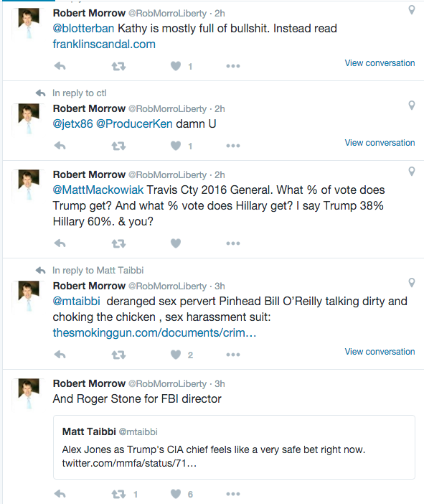Open the quoted Matt Taibbi tweet card
Viewport: 424px width, 504px height.
click(234, 447)
